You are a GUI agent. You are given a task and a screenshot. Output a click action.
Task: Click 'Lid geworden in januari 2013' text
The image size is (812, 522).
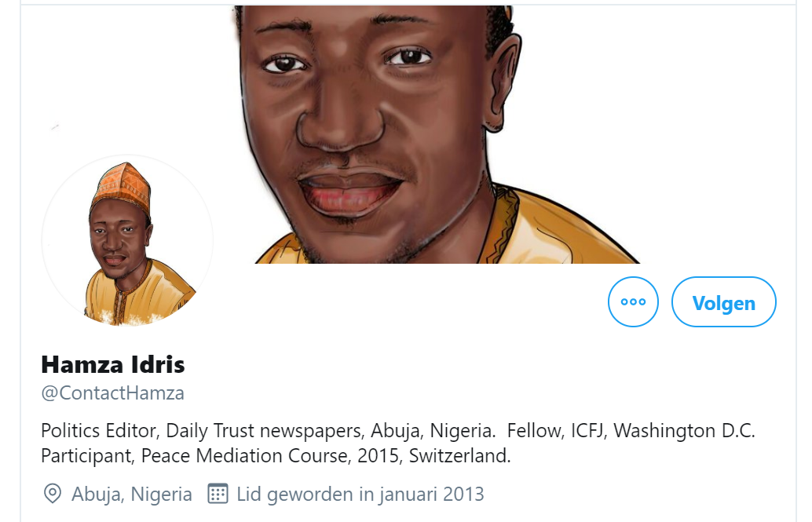(360, 494)
